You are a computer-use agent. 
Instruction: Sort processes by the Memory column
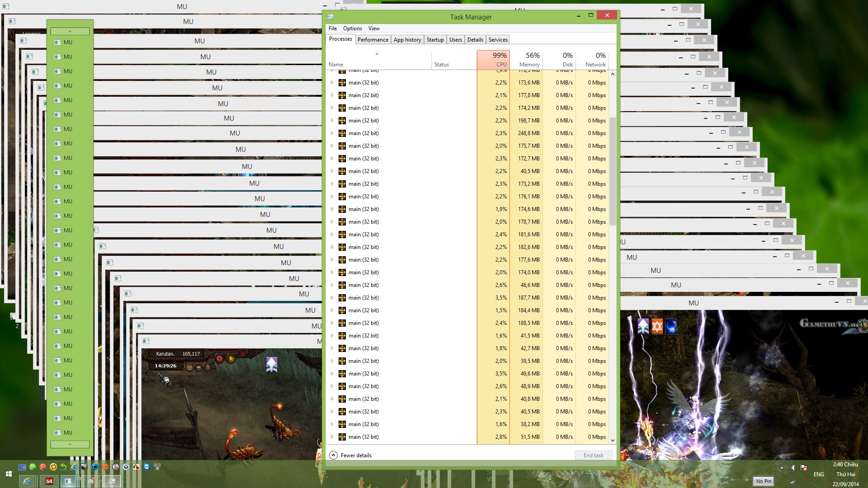tap(528, 60)
